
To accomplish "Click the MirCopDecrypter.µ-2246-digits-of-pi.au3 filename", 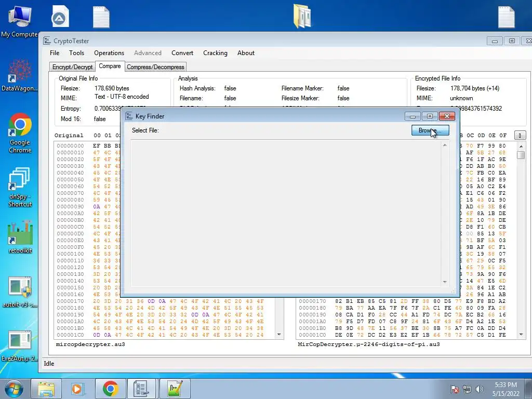I will 369,344.
